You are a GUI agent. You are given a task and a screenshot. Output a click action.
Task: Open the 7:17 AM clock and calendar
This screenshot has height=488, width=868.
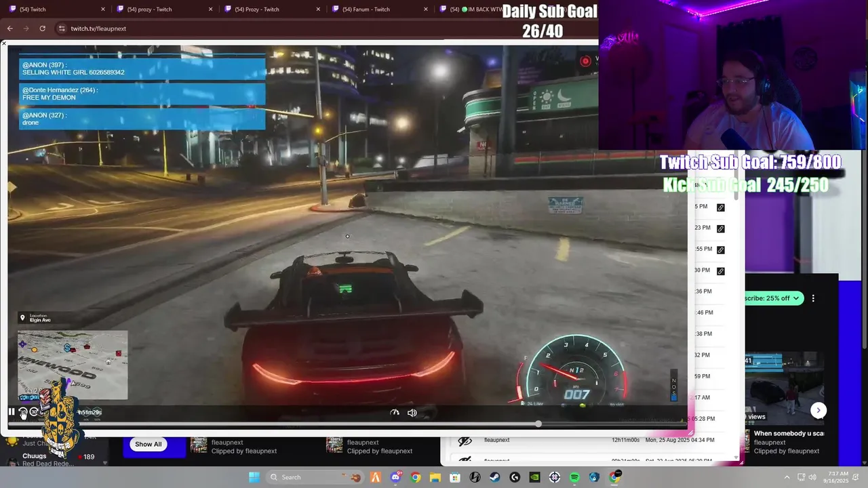tap(837, 477)
